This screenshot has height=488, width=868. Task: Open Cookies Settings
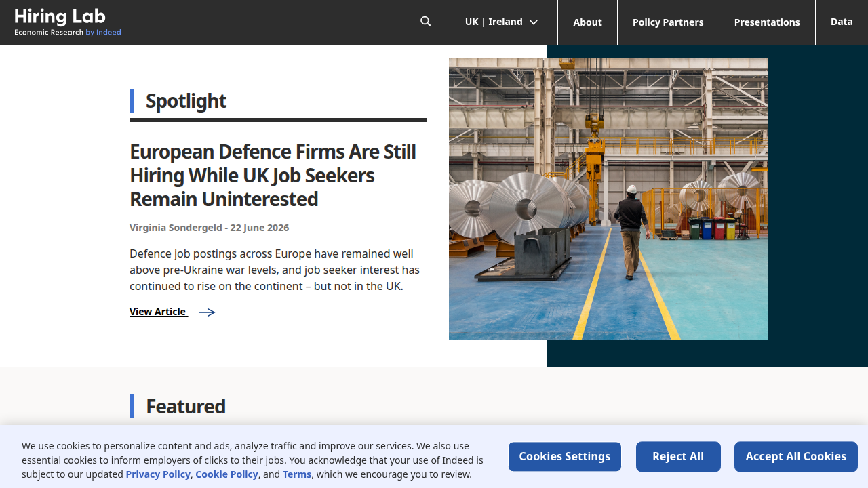[565, 457]
